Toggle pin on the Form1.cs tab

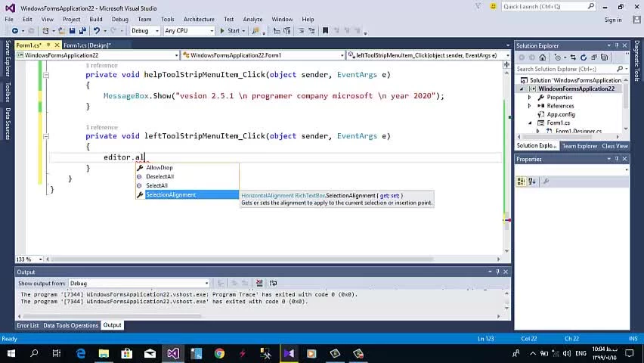coord(48,45)
